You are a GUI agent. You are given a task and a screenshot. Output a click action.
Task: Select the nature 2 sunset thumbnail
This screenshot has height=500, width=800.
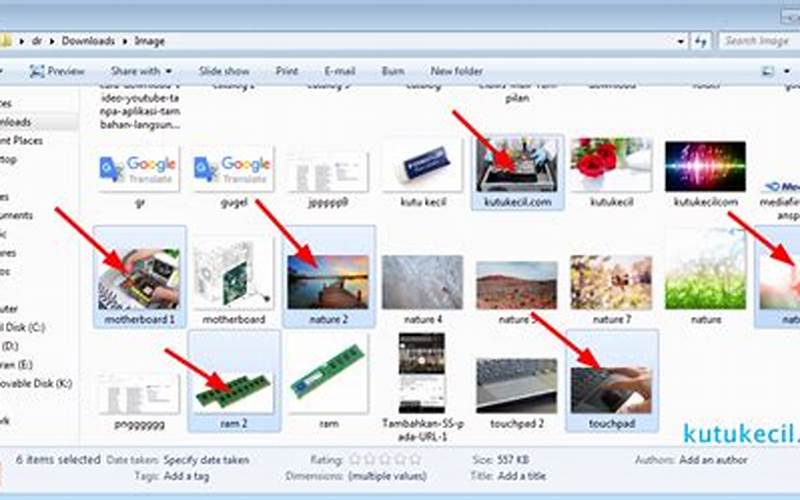pos(328,282)
